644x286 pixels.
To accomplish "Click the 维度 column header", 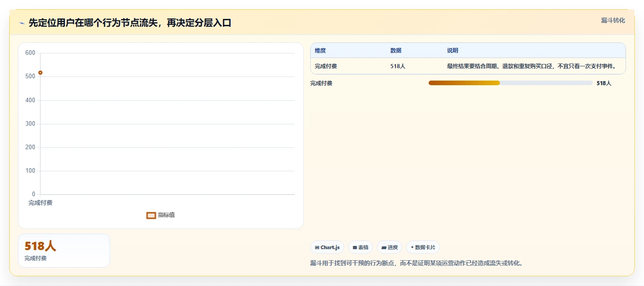I will click(320, 51).
